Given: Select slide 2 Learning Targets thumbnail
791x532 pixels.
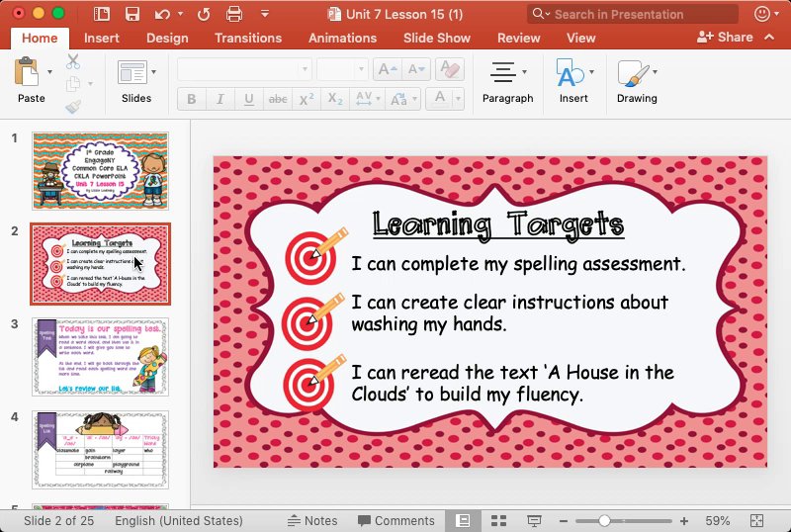Looking at the screenshot, I should pos(101,264).
